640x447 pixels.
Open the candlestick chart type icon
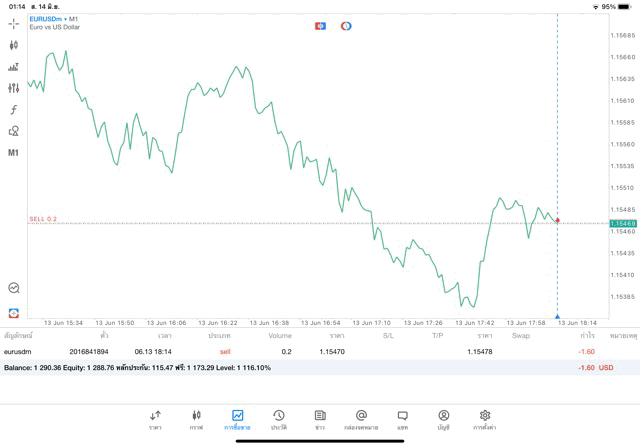click(x=14, y=45)
